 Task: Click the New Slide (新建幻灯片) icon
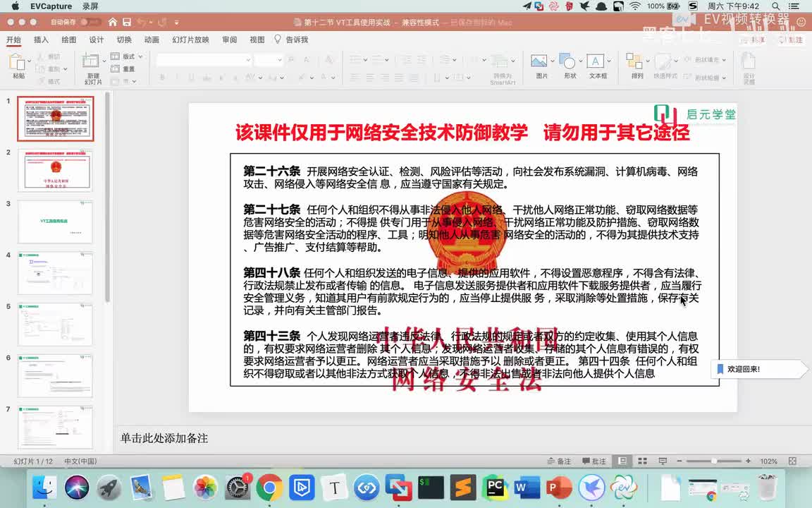pyautogui.click(x=91, y=61)
